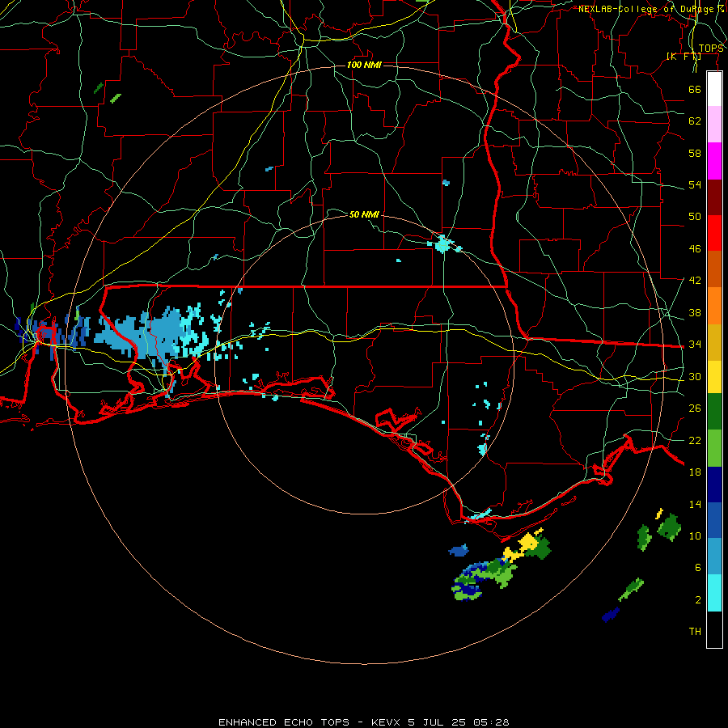Click legend value 26

(x=695, y=408)
